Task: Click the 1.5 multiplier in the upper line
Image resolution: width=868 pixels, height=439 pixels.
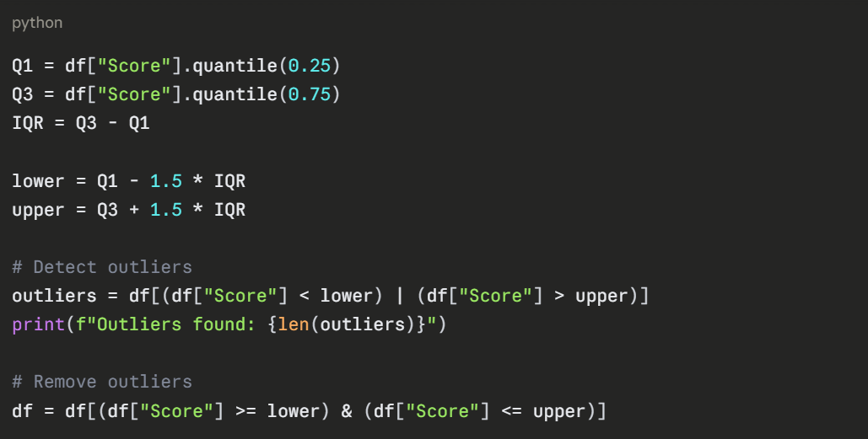Action: 165,210
